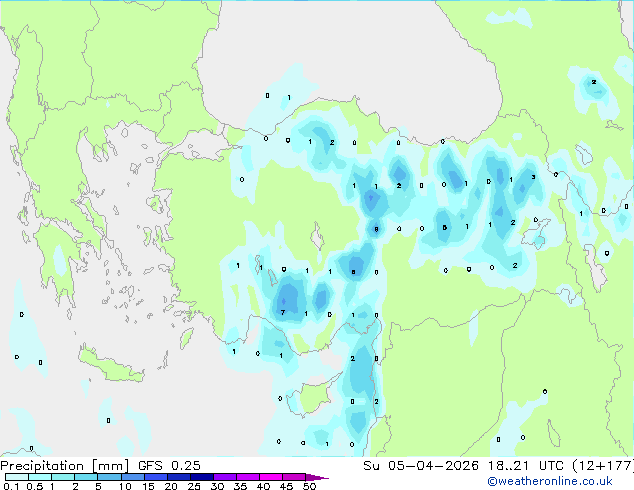Click the 25–30 mm navy legend box
The image size is (634, 490).
[x=201, y=477]
